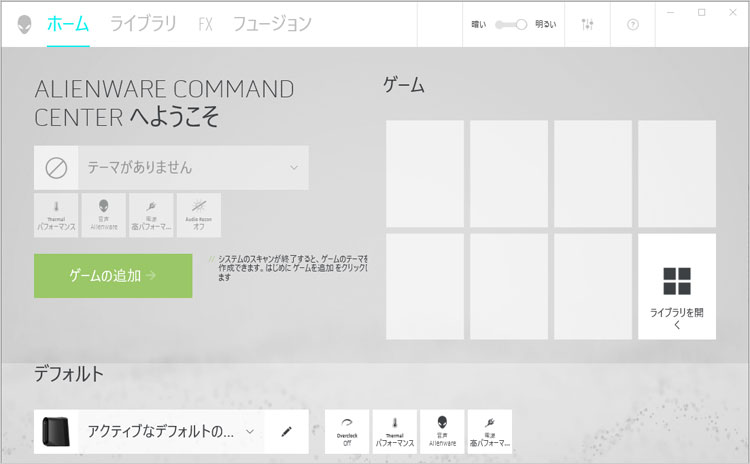Click the Alienware head logo icon
The height and width of the screenshot is (464, 750).
click(24, 24)
